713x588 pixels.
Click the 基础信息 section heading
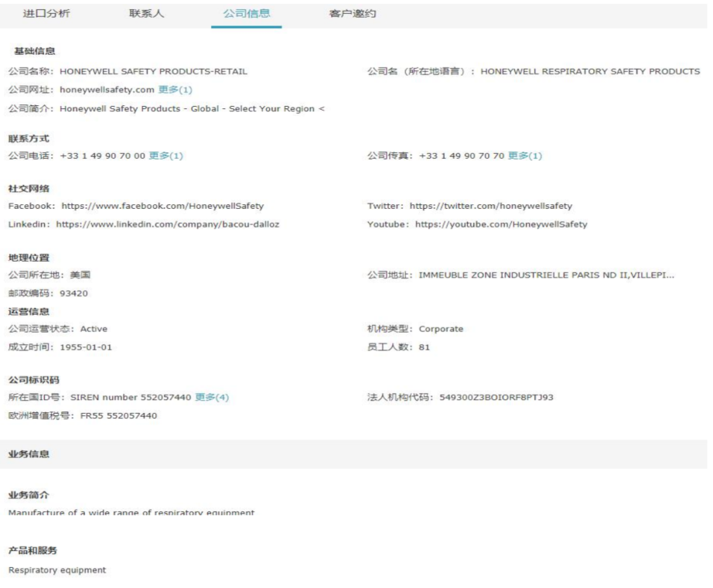click(35, 51)
